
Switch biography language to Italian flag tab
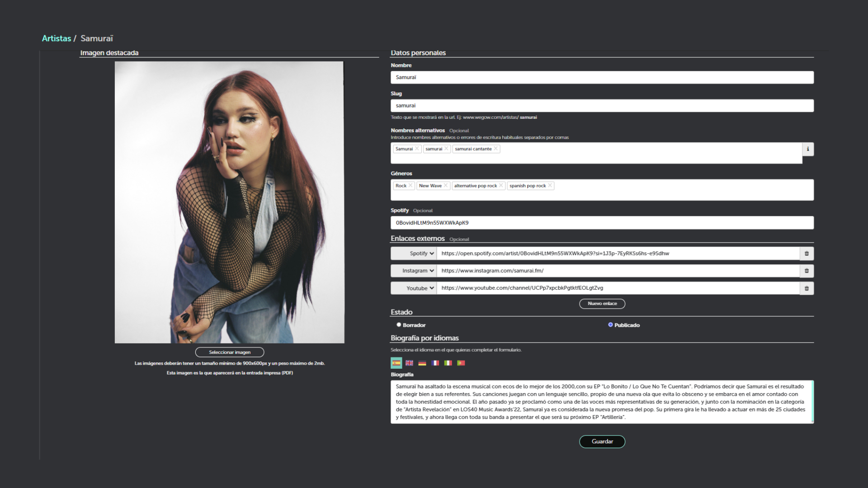[x=448, y=362]
